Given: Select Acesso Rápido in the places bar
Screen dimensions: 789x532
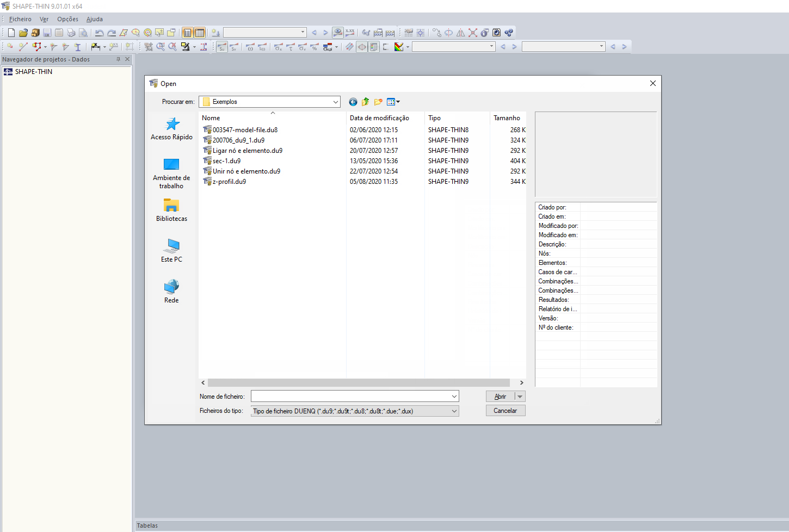Looking at the screenshot, I should [172, 129].
